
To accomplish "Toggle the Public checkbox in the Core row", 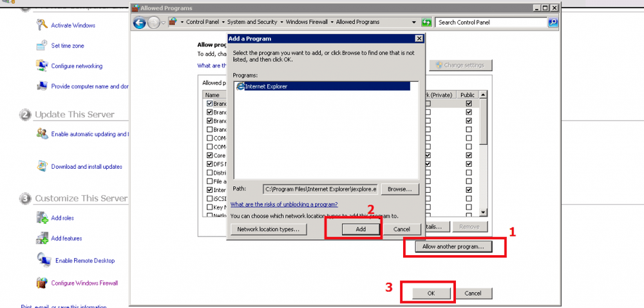I will point(469,156).
